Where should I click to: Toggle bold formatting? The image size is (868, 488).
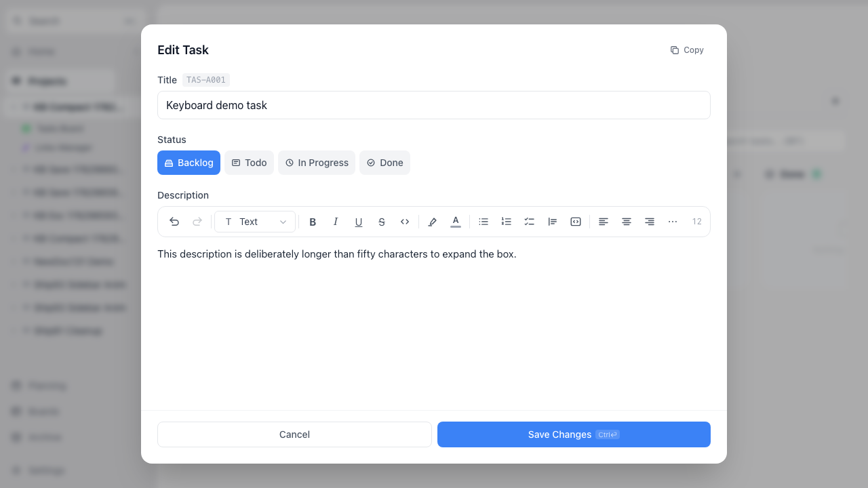click(313, 222)
